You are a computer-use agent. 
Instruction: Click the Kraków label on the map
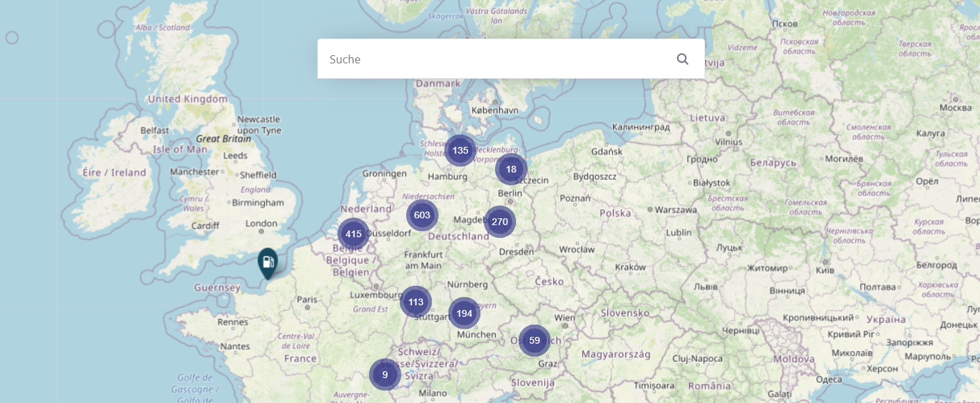click(x=630, y=267)
